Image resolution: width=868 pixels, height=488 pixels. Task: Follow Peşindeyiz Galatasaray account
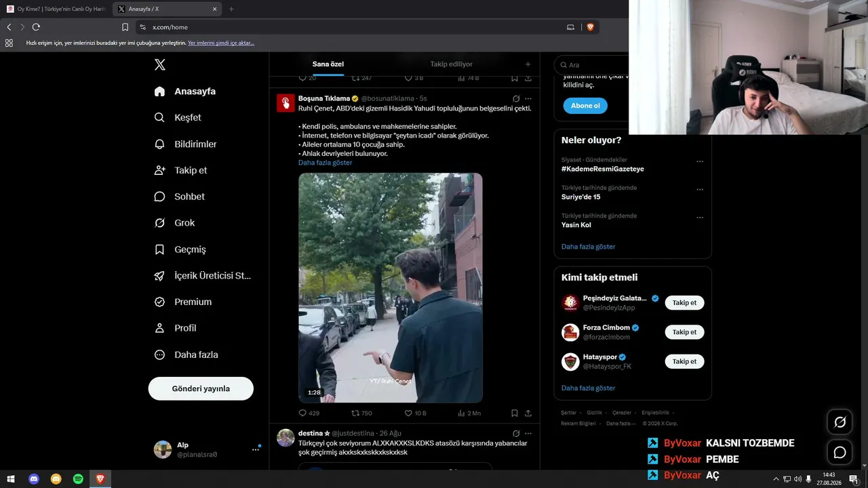point(684,303)
